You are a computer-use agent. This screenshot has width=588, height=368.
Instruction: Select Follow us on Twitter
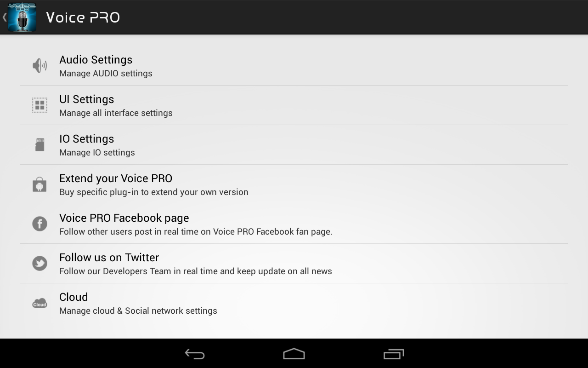[x=294, y=264]
